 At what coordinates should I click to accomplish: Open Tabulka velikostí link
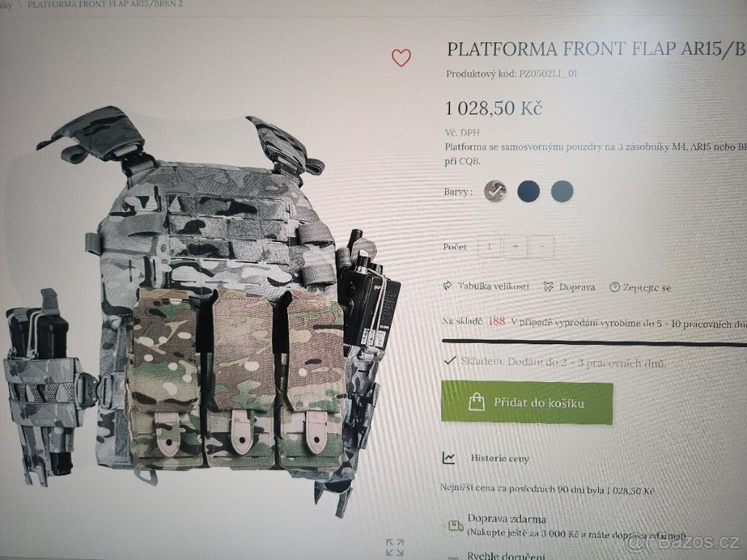tap(493, 286)
